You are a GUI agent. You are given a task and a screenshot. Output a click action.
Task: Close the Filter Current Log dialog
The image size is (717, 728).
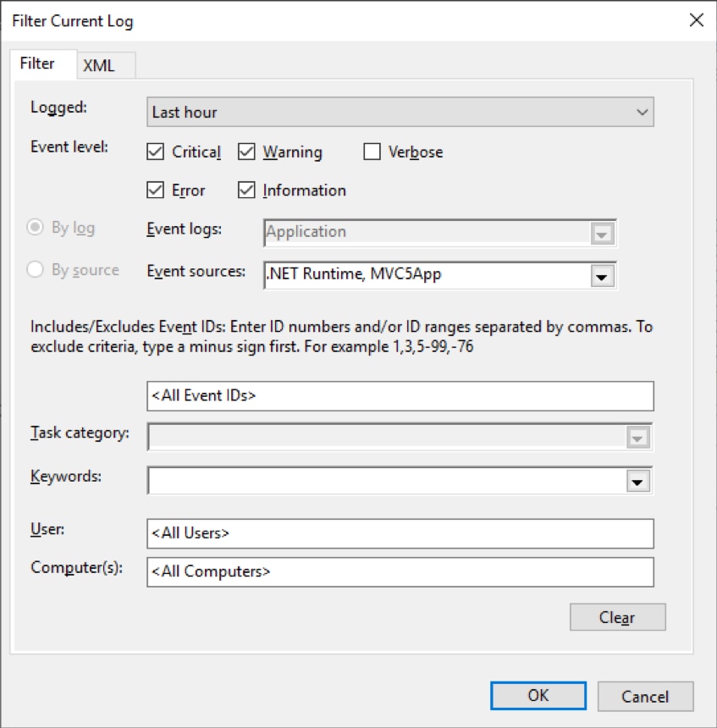pyautogui.click(x=696, y=20)
